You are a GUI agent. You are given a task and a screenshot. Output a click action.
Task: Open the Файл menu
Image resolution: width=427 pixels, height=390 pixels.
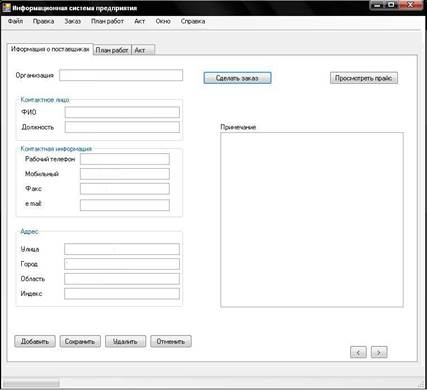click(x=15, y=21)
